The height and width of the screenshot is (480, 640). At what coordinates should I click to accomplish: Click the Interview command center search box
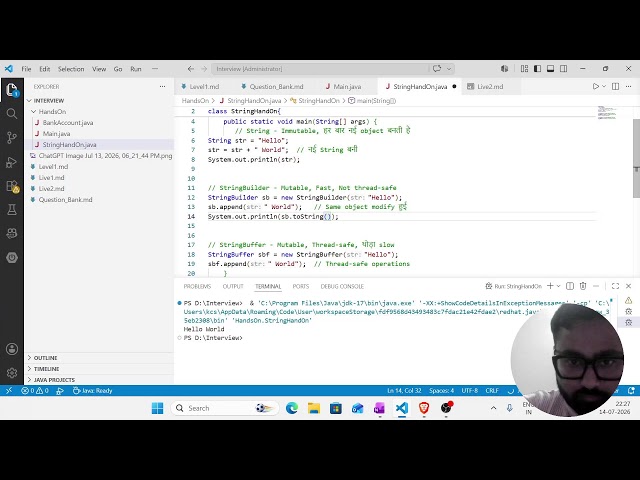point(320,69)
